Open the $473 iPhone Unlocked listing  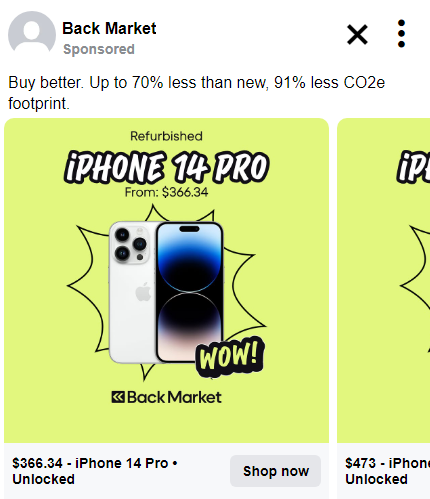(387, 471)
